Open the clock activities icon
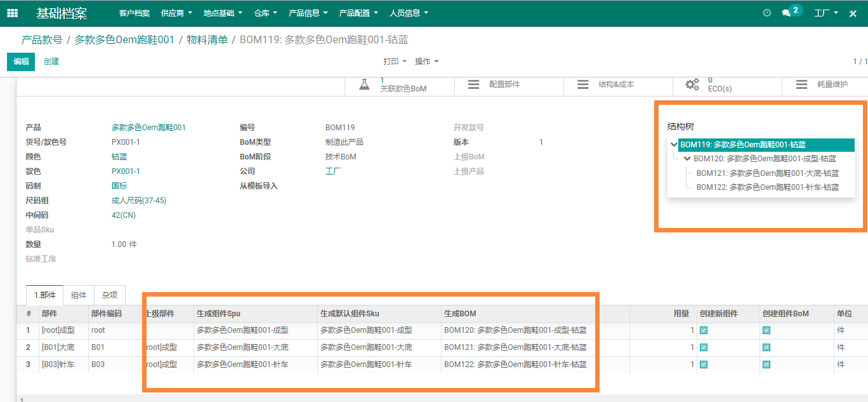Image resolution: width=868 pixels, height=402 pixels. tap(766, 13)
